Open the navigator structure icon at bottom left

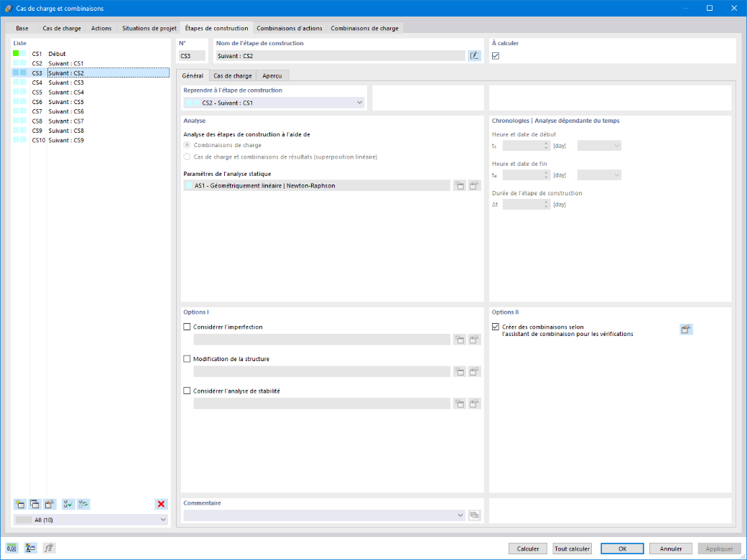pos(30,548)
